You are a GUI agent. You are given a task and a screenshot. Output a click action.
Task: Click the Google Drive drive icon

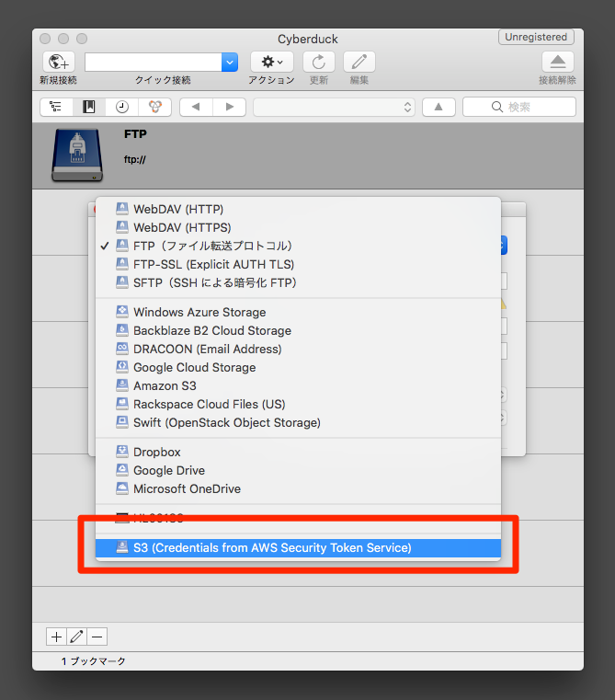pyautogui.click(x=122, y=470)
